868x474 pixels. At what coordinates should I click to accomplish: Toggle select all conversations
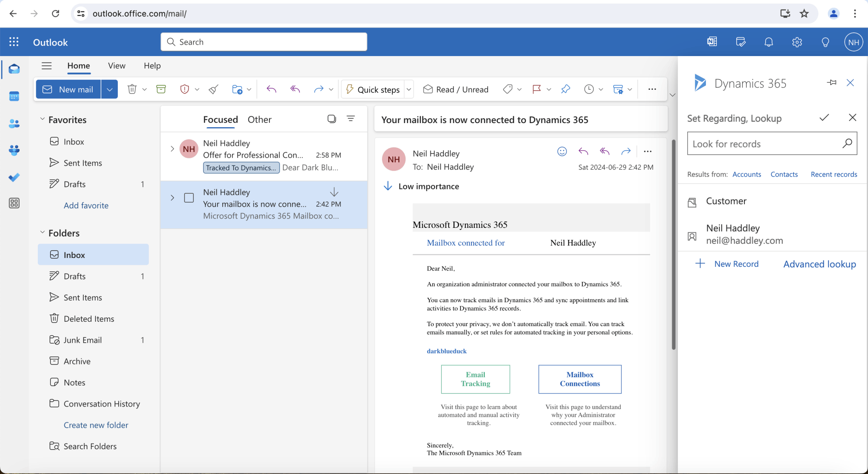click(332, 119)
